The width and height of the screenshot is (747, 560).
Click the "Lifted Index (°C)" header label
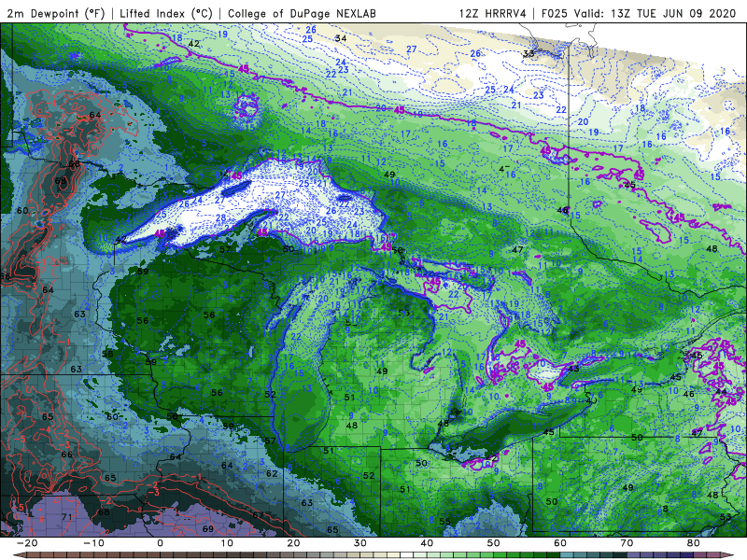pyautogui.click(x=166, y=13)
